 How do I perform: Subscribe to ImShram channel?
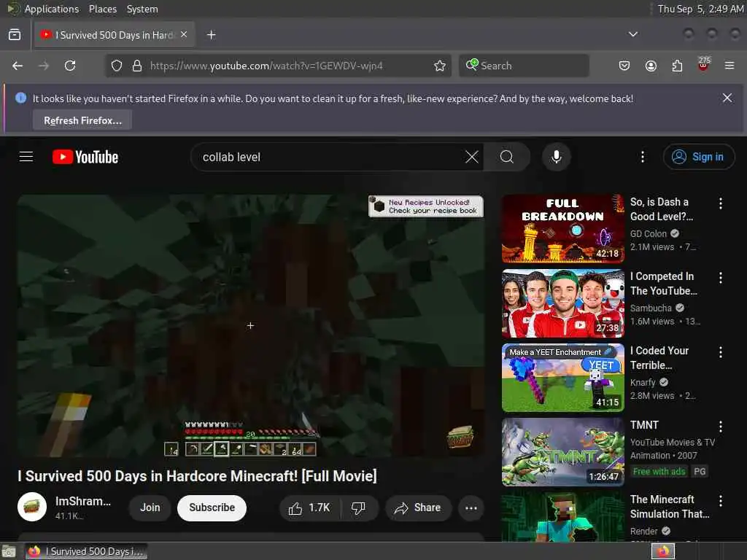pyautogui.click(x=212, y=508)
